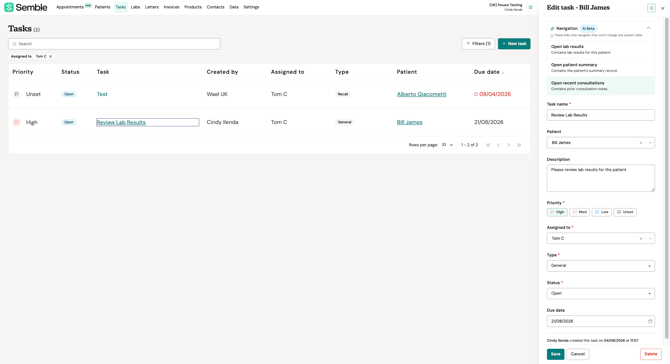Click the panel expand icon in the Edit task header

[651, 8]
